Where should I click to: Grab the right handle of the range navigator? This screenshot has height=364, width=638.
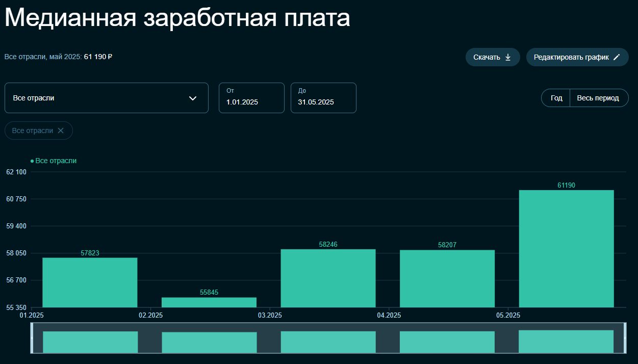624,338
